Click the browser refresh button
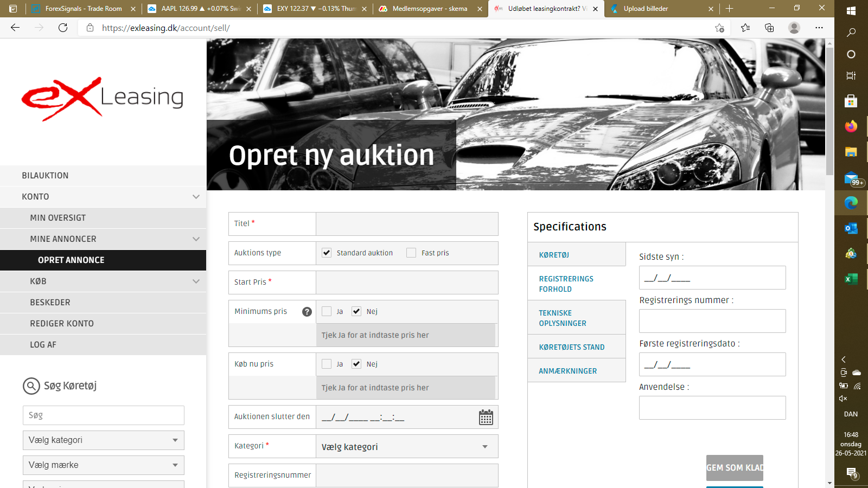The width and height of the screenshot is (868, 488). coord(63,28)
